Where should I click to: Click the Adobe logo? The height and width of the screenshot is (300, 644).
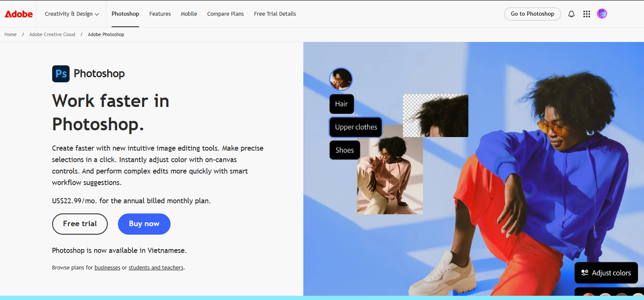point(19,14)
